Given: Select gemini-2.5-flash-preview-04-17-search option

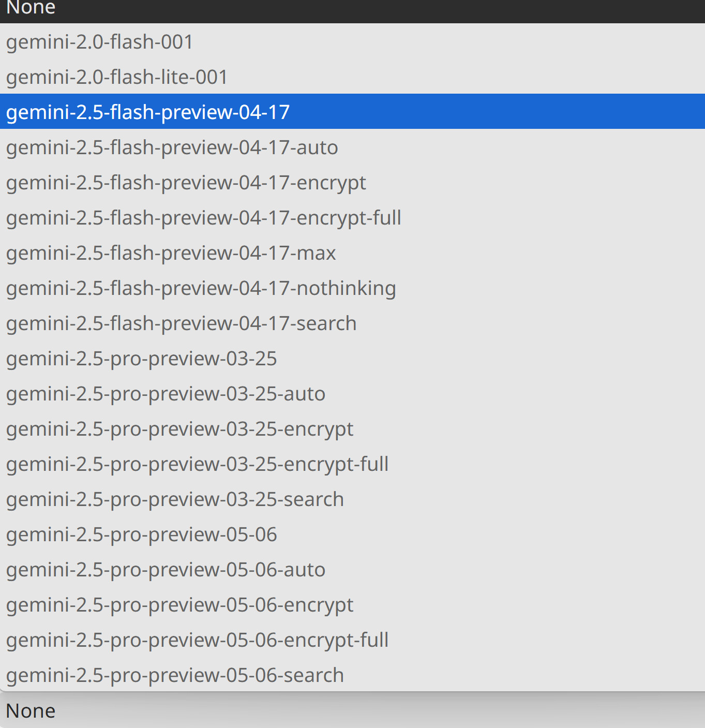Looking at the screenshot, I should pos(181,323).
